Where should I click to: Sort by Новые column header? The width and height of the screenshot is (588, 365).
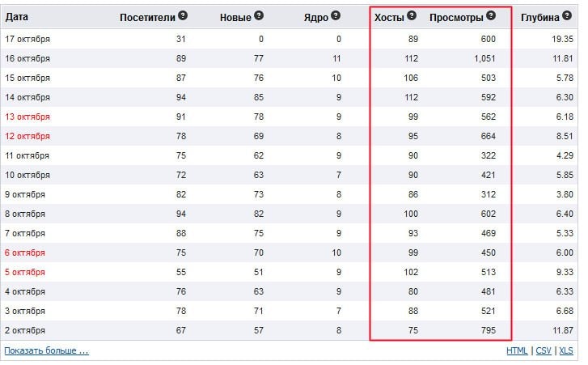tap(235, 16)
